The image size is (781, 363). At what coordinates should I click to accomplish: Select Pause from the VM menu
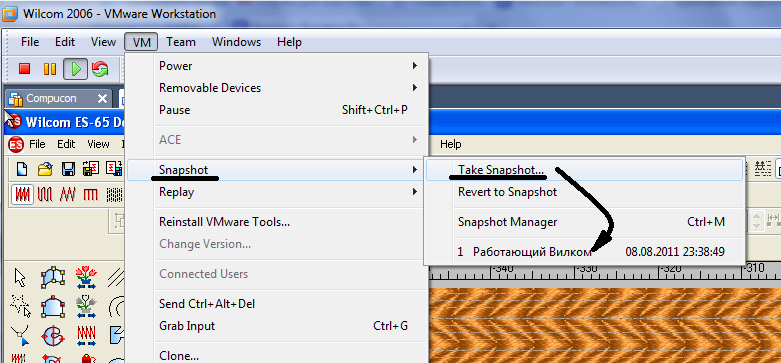[x=277, y=110]
